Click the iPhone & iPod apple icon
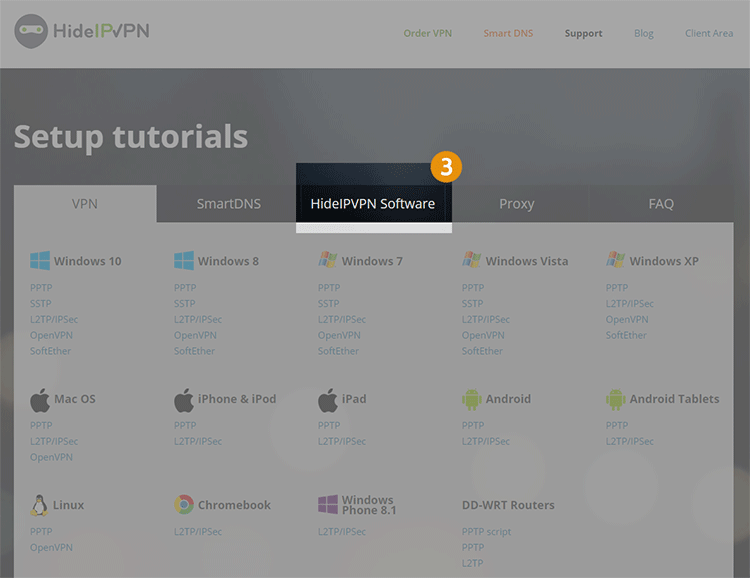This screenshot has width=750, height=578. [x=184, y=400]
